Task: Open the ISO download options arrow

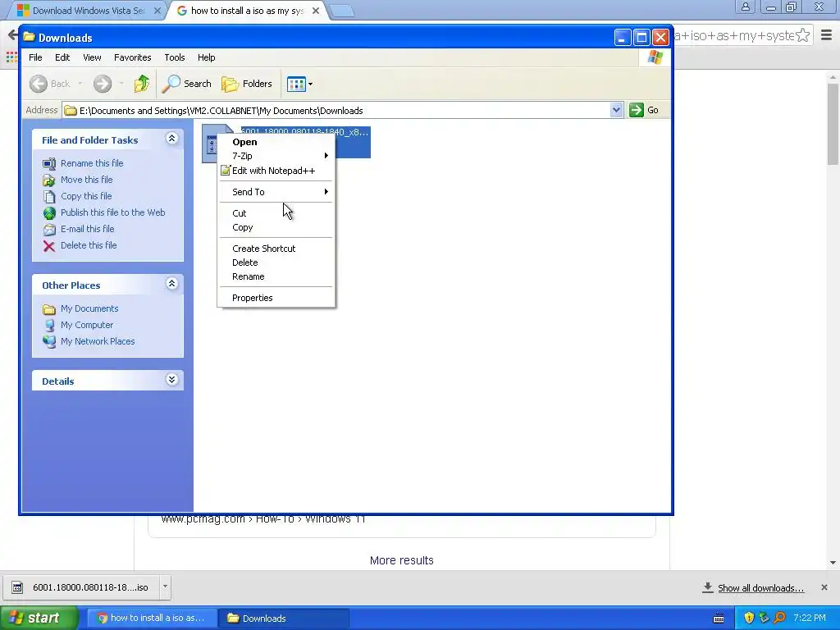Action: [x=165, y=587]
